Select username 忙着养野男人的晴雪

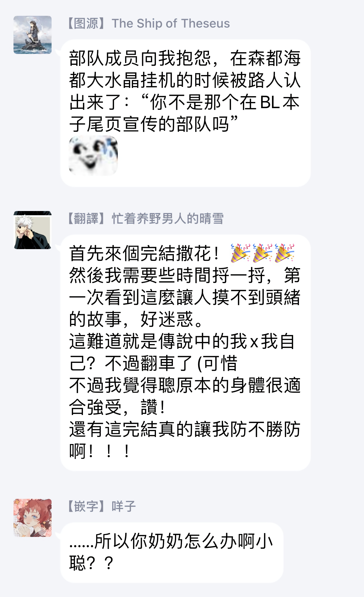(168, 219)
